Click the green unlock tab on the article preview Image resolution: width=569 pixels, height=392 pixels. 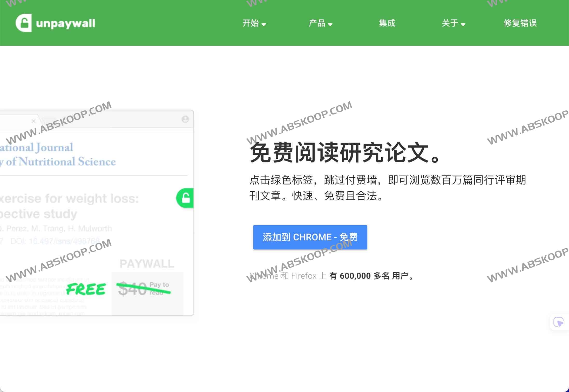pyautogui.click(x=185, y=198)
